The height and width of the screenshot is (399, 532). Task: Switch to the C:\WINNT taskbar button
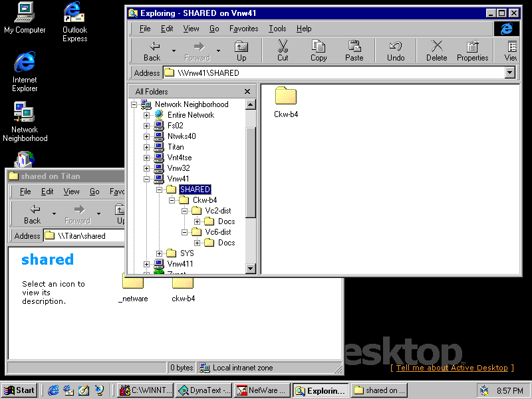(146, 390)
